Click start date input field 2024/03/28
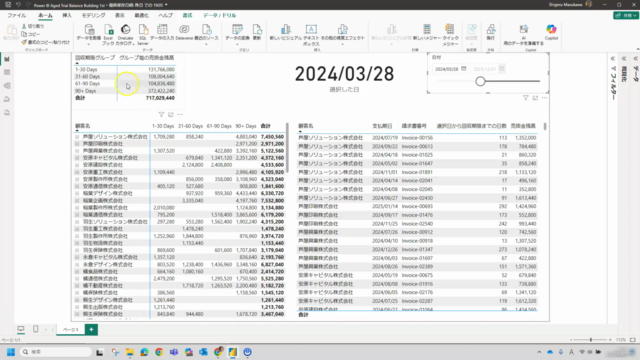Viewport: 640px width, 360px height. (x=447, y=69)
